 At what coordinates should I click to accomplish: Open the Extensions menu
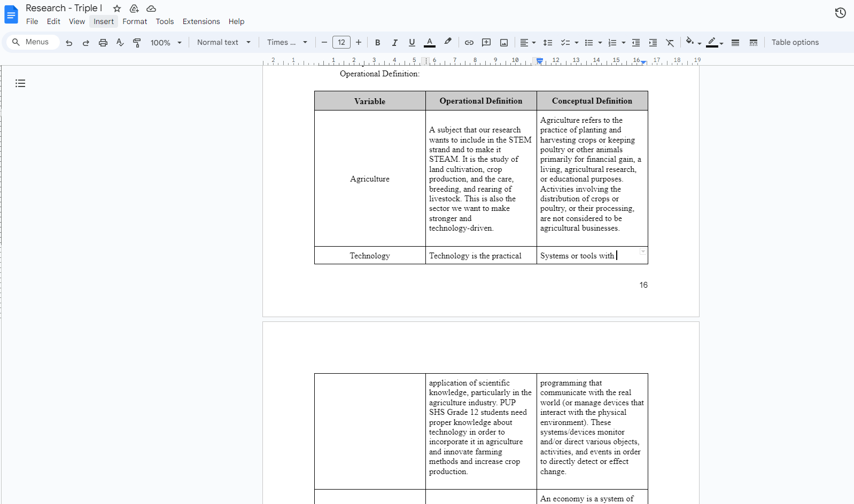coord(201,21)
